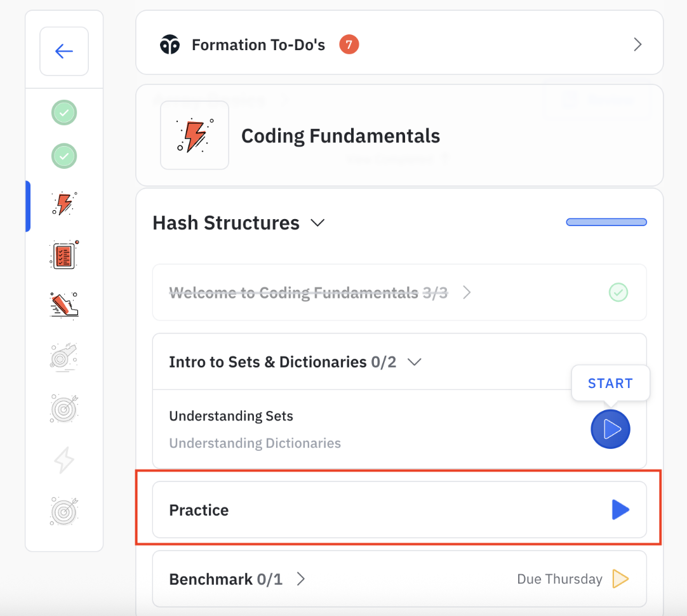Open the Understanding Sets lesson

(231, 417)
